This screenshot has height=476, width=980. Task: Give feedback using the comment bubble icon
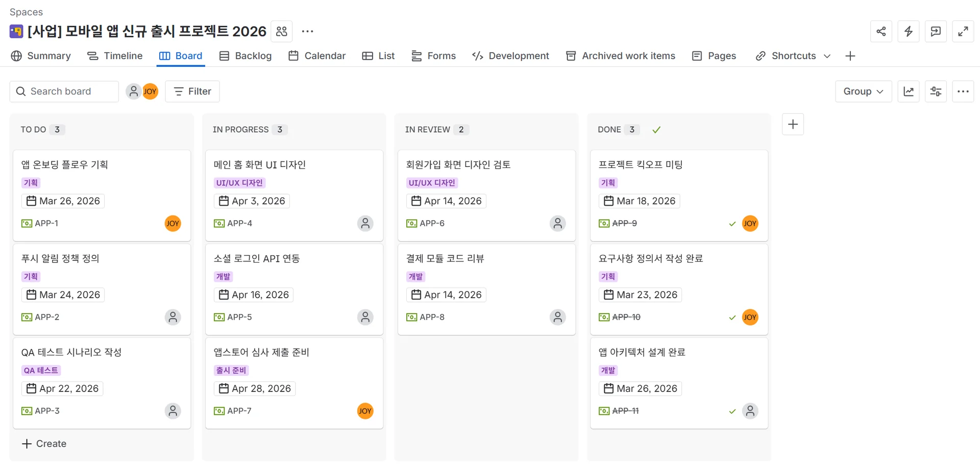(x=936, y=31)
